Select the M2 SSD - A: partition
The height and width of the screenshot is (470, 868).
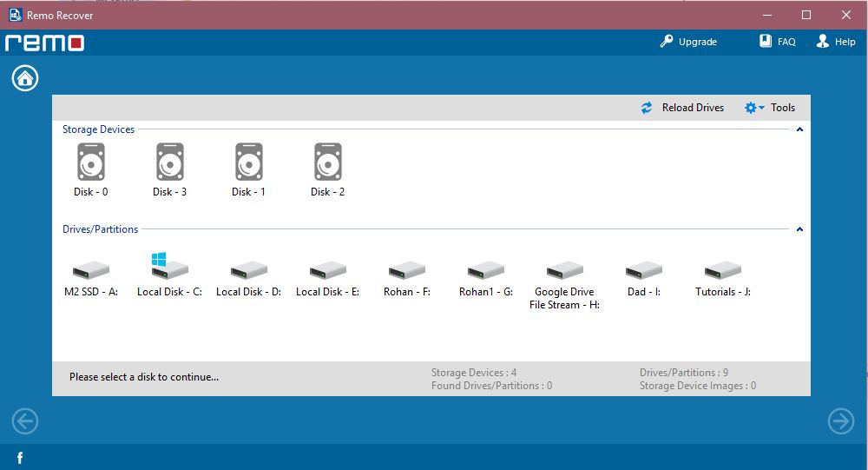pos(91,271)
